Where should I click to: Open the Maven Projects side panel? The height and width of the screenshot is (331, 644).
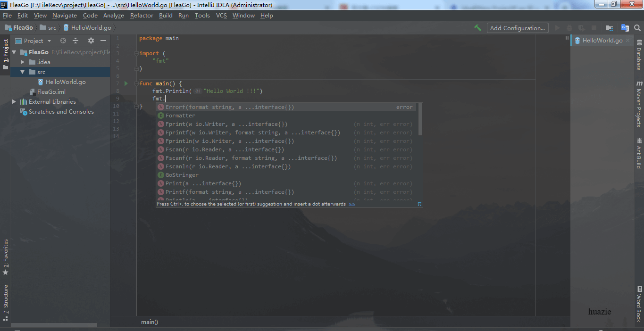639,104
